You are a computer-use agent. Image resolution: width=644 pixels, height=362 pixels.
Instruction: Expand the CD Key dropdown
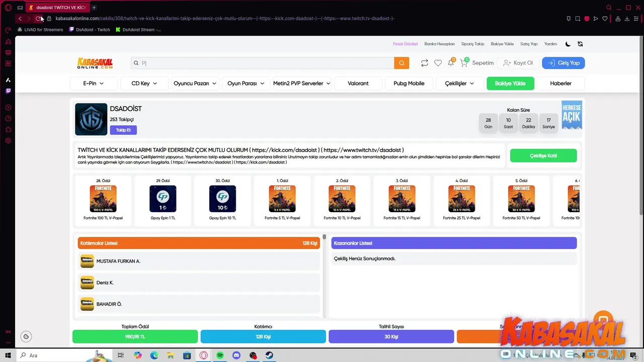pos(144,83)
